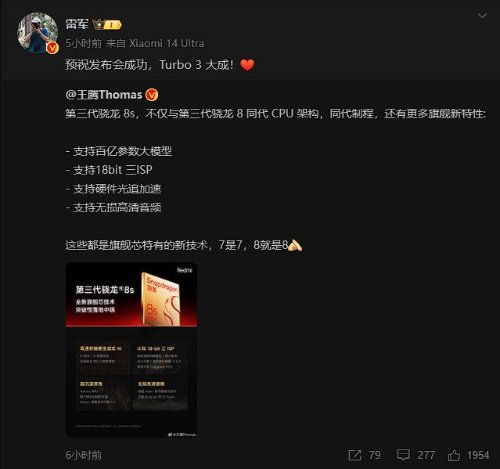Click the folded hands emoji in quoted text
Image resolution: width=500 pixels, height=469 pixels.
(295, 246)
